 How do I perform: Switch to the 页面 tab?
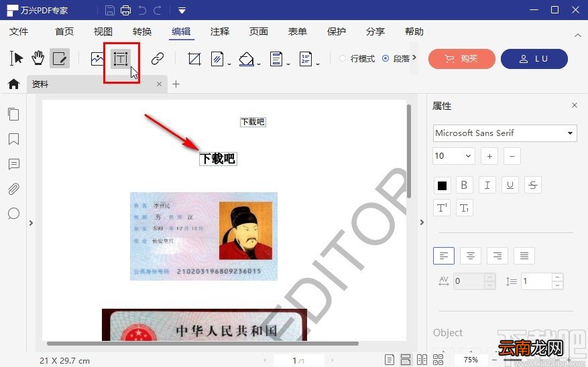[259, 31]
